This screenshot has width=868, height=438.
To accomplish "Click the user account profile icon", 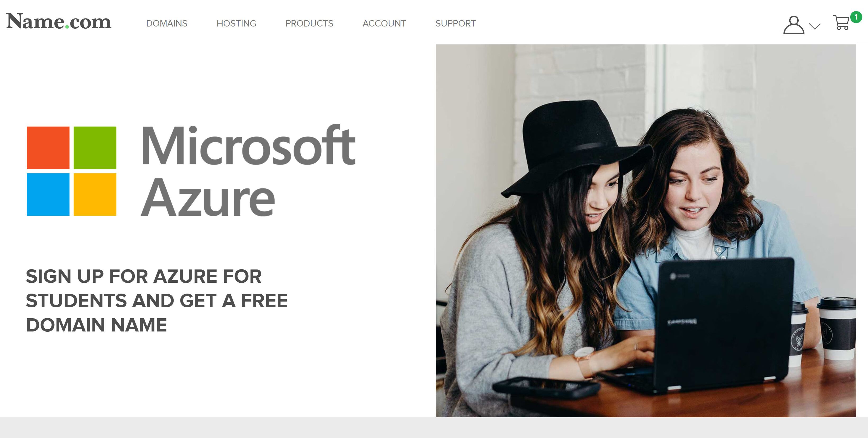I will 794,25.
